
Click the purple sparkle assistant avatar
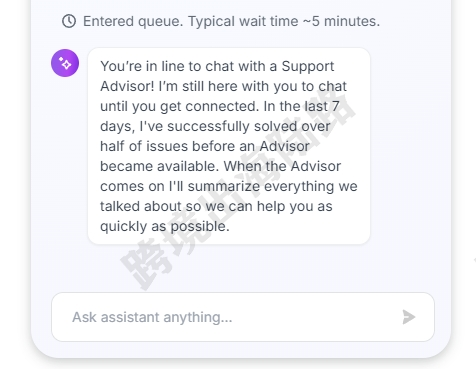(65, 63)
